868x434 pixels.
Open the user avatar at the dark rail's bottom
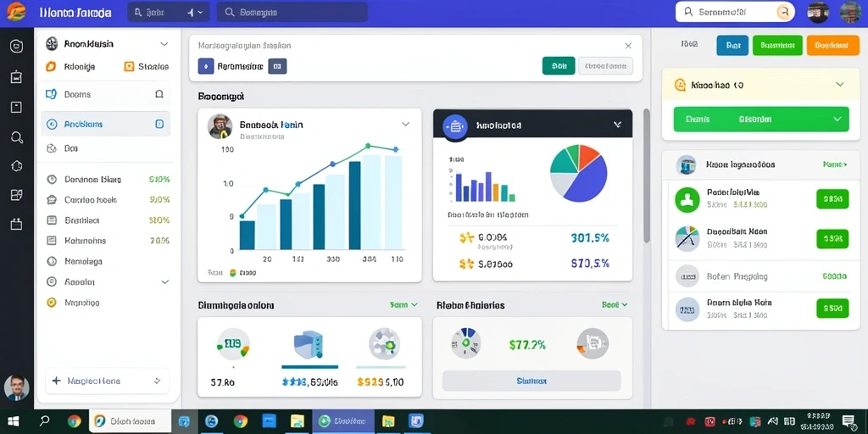17,388
